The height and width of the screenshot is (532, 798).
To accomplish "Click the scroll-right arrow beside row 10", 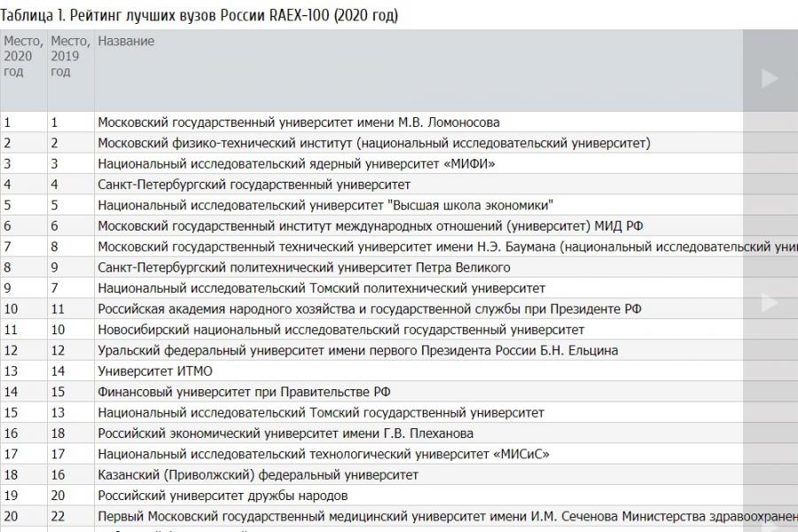I will (770, 303).
